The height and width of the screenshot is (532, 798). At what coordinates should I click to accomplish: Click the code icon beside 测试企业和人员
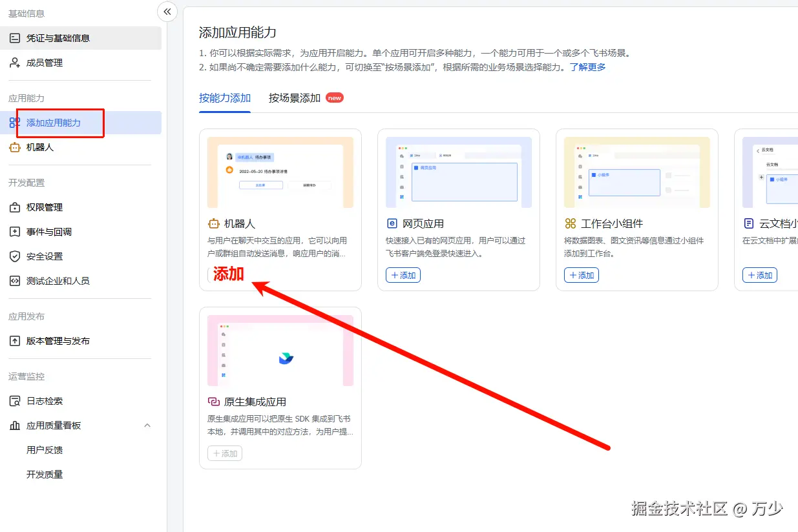tap(15, 281)
